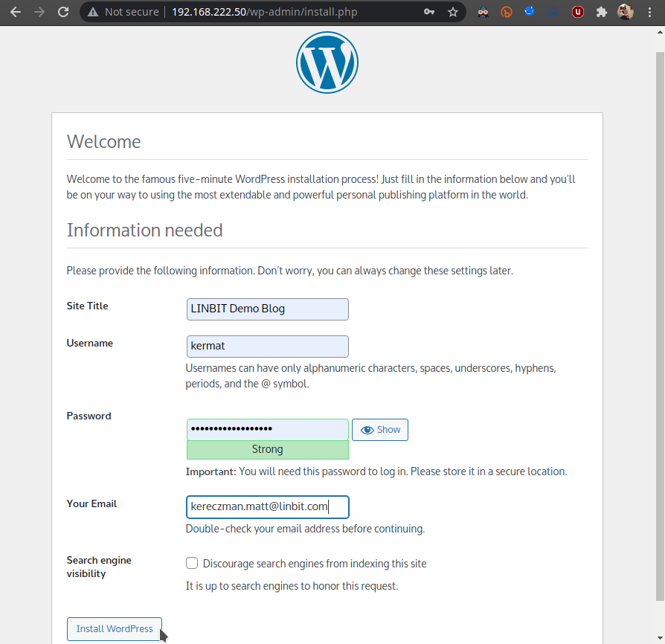665x644 pixels.
Task: Click the Site Title field
Action: (x=268, y=309)
